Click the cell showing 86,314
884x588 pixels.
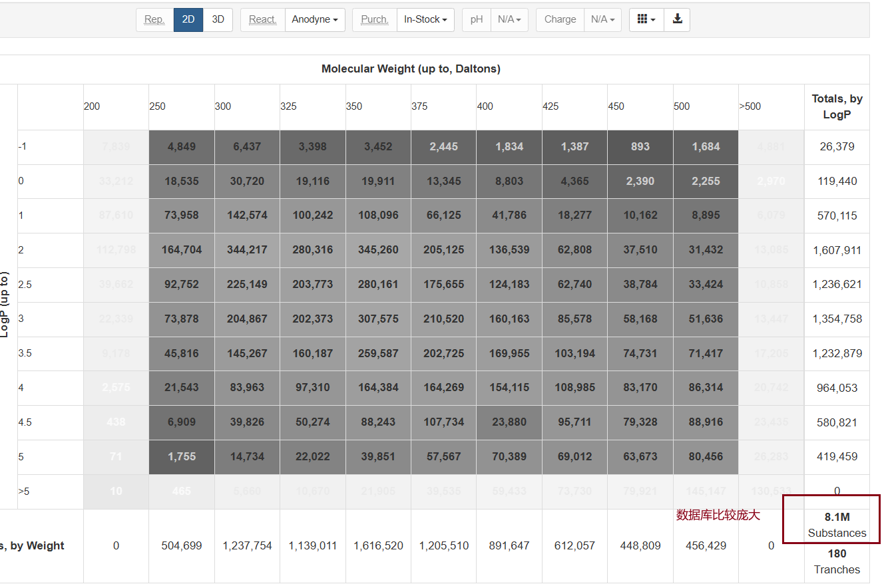click(x=706, y=388)
